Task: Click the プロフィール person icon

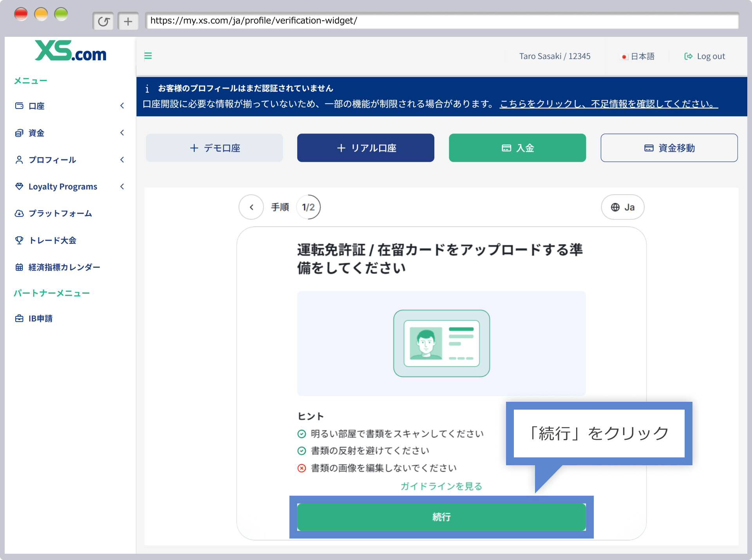Action: 19,160
